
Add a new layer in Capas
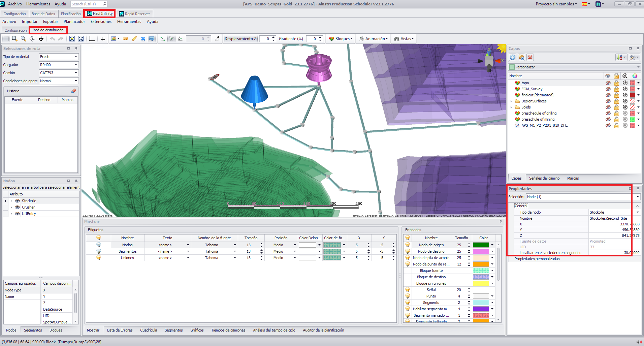513,57
